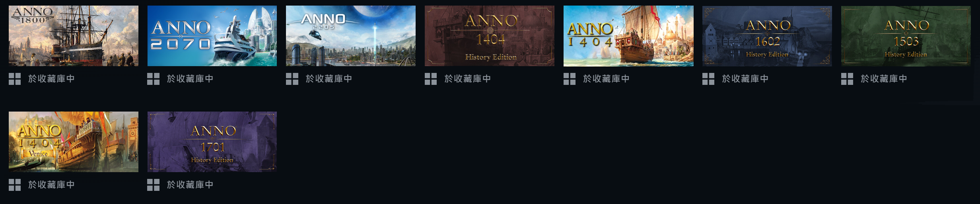Select the Anno 2205 game cover

pos(351,36)
